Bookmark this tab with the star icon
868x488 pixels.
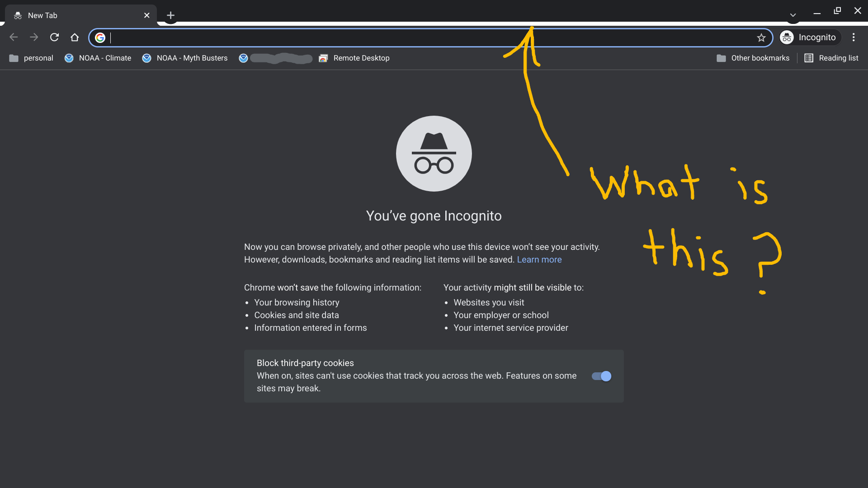point(761,38)
